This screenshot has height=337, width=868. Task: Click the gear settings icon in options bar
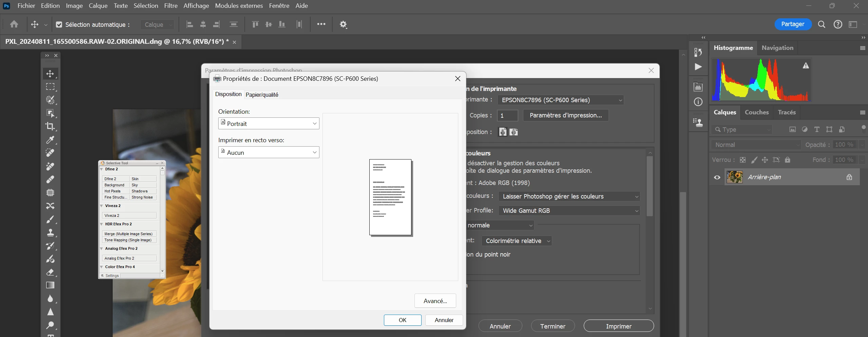[x=343, y=24]
